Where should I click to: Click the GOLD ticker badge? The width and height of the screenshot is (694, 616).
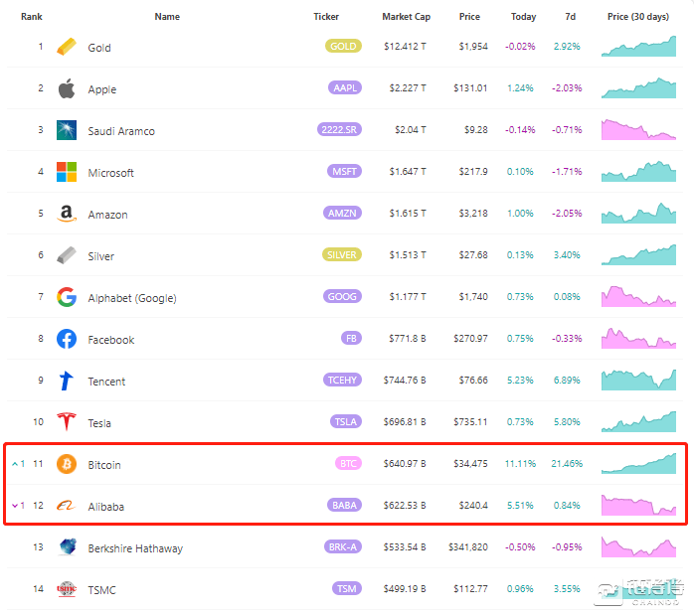tap(343, 46)
